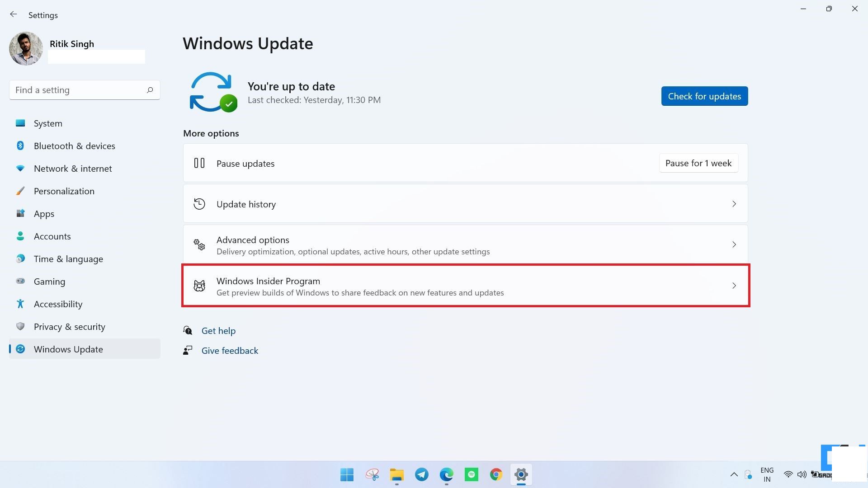Open Accessibility settings from sidebar

pyautogui.click(x=58, y=303)
